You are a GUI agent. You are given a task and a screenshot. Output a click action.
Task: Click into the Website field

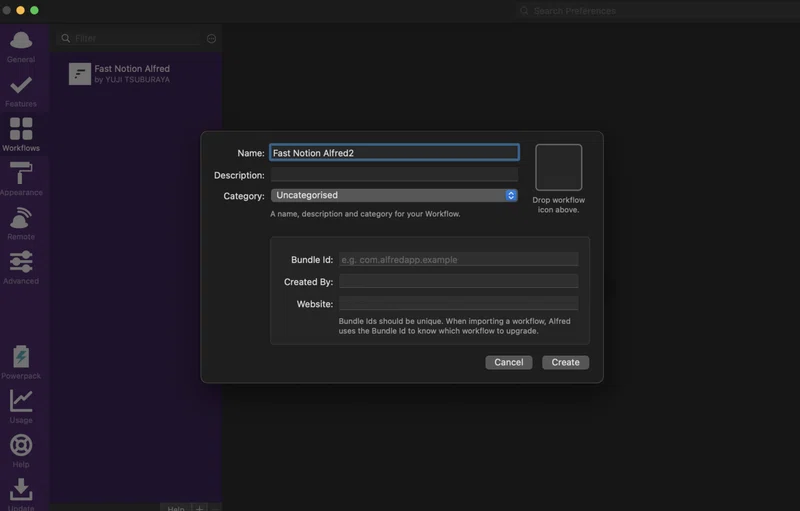[x=458, y=303]
